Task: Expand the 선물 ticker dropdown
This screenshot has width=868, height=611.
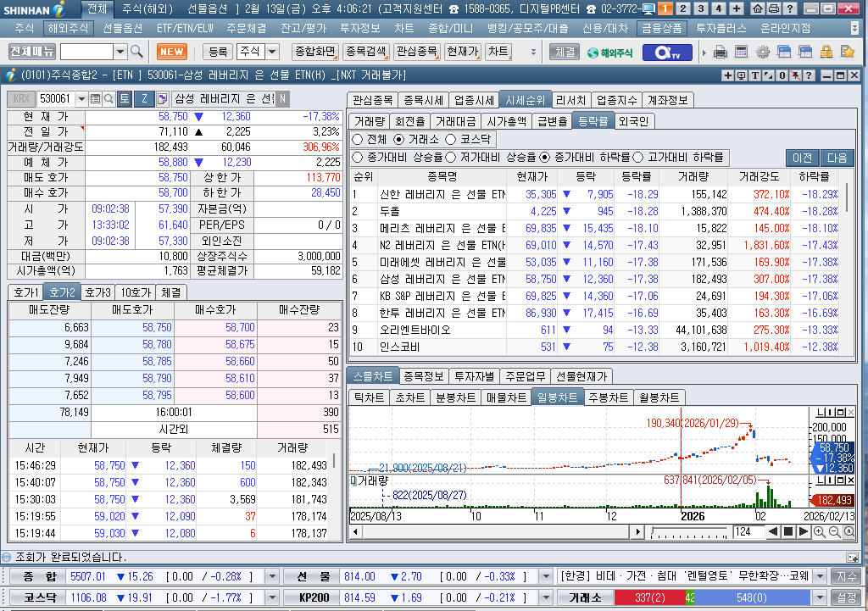Action: (x=546, y=577)
